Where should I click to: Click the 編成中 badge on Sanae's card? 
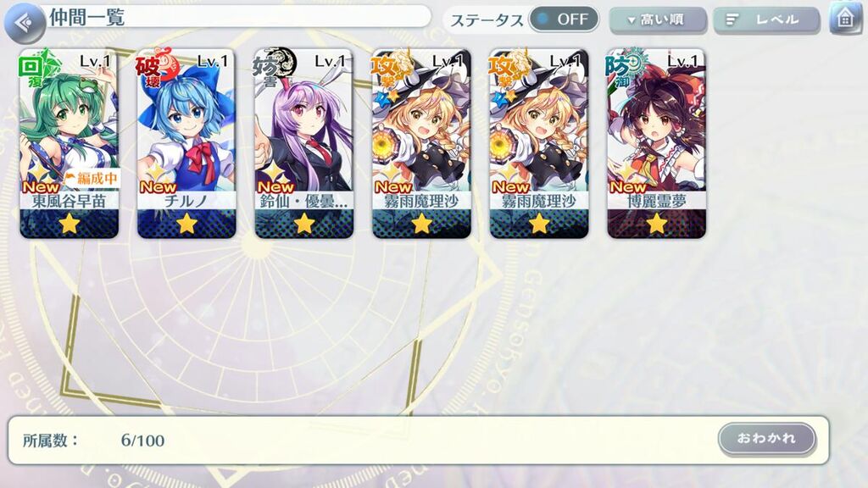point(92,178)
